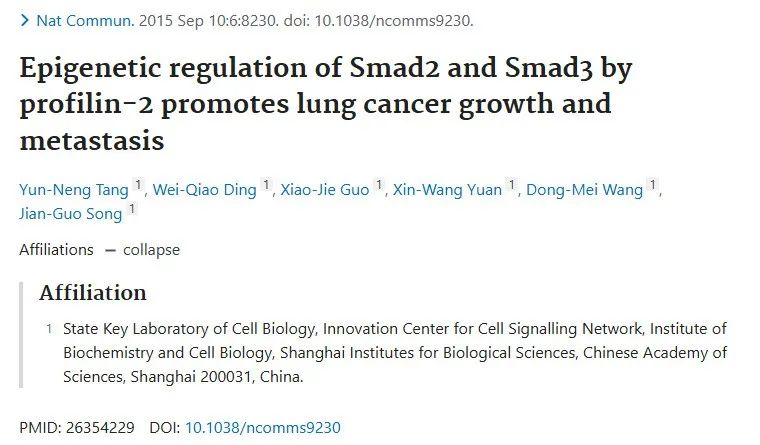Open author Dong-Mei Wang's link
760x445 pixels.
pyautogui.click(x=585, y=190)
